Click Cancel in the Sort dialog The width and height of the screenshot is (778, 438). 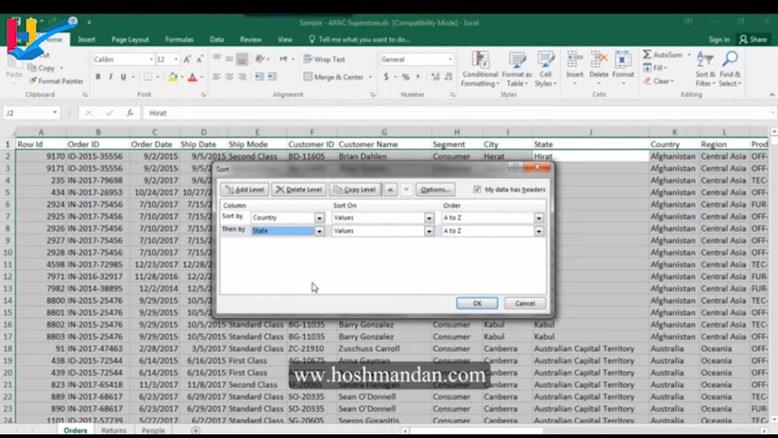point(525,303)
